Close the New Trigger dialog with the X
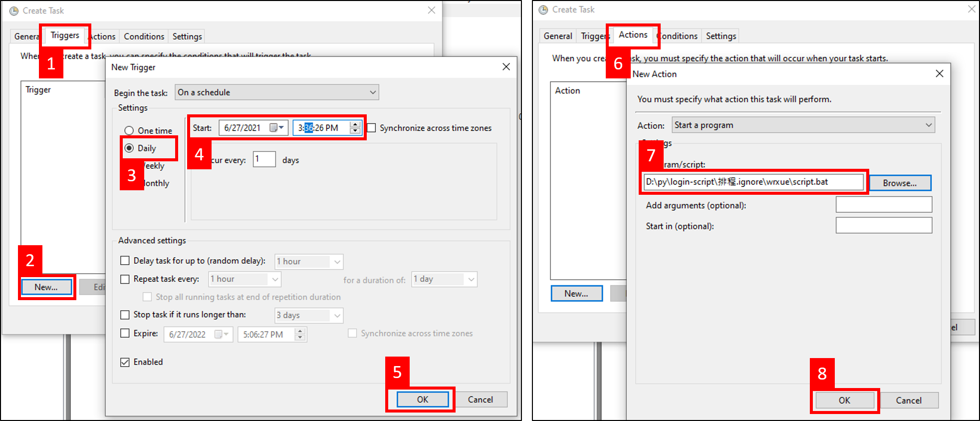The width and height of the screenshot is (980, 421). tap(506, 67)
